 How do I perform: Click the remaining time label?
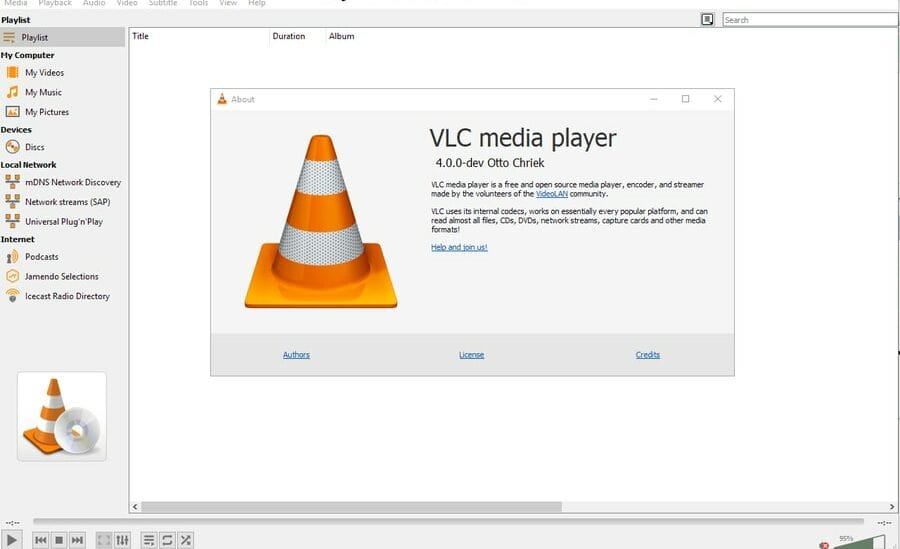[x=884, y=523]
